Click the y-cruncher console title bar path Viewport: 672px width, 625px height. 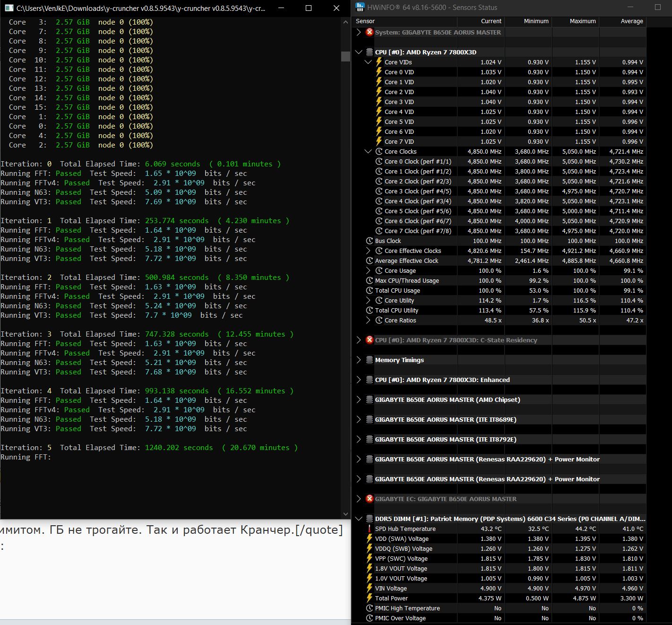(x=140, y=8)
